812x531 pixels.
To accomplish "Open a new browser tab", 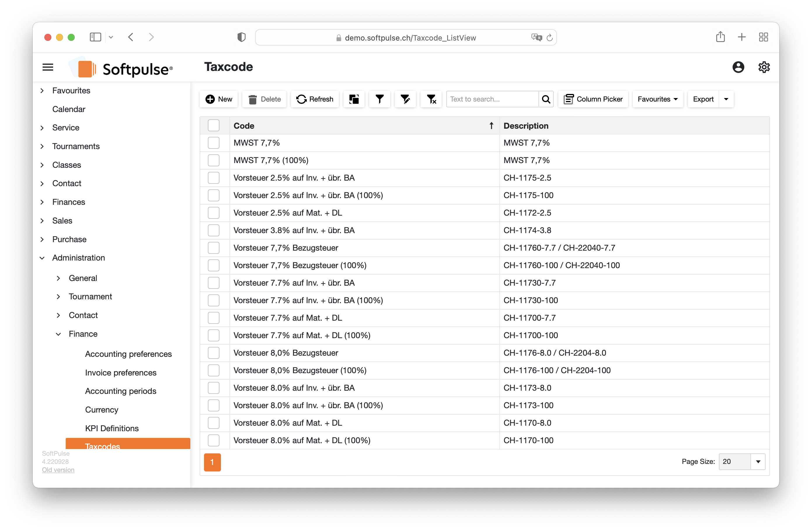I will [x=741, y=37].
